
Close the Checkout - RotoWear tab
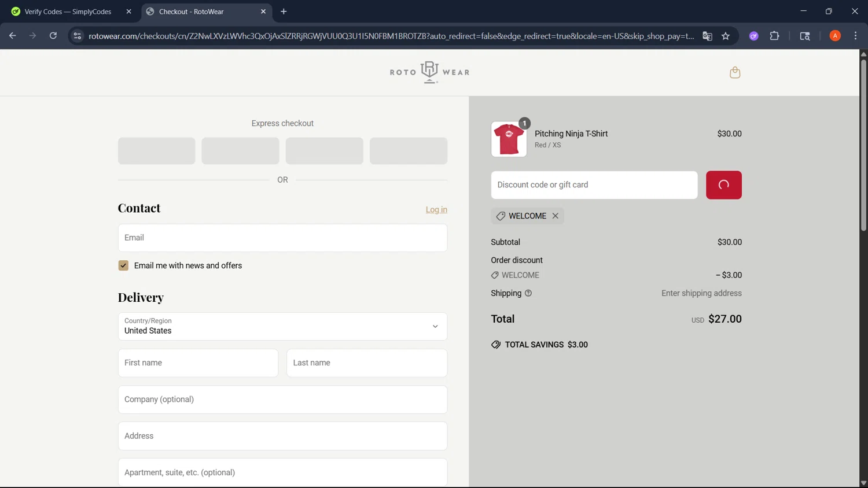(263, 12)
